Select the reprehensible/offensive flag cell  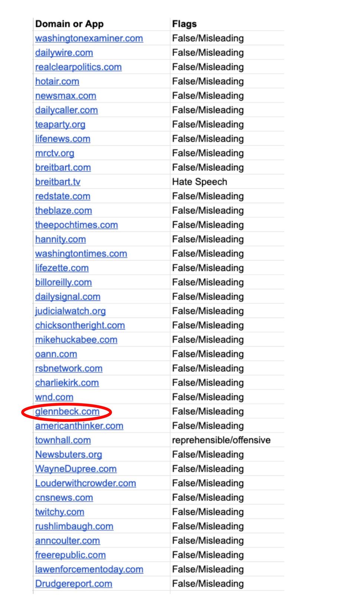tap(221, 440)
